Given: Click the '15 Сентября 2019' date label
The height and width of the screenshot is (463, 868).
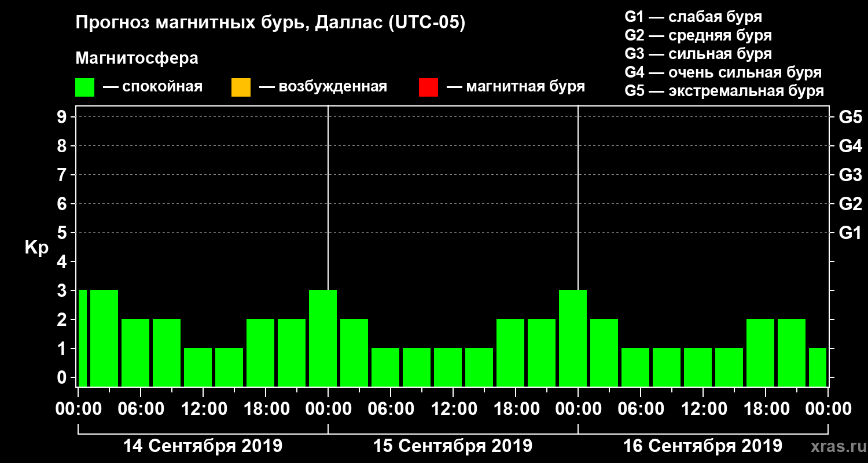Looking at the screenshot, I should coord(453,446).
